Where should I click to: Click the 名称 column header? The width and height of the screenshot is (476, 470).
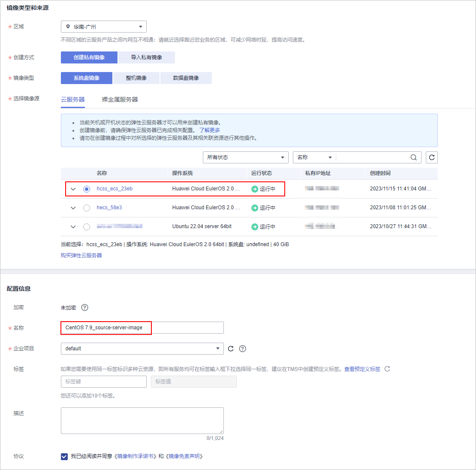[x=102, y=173]
